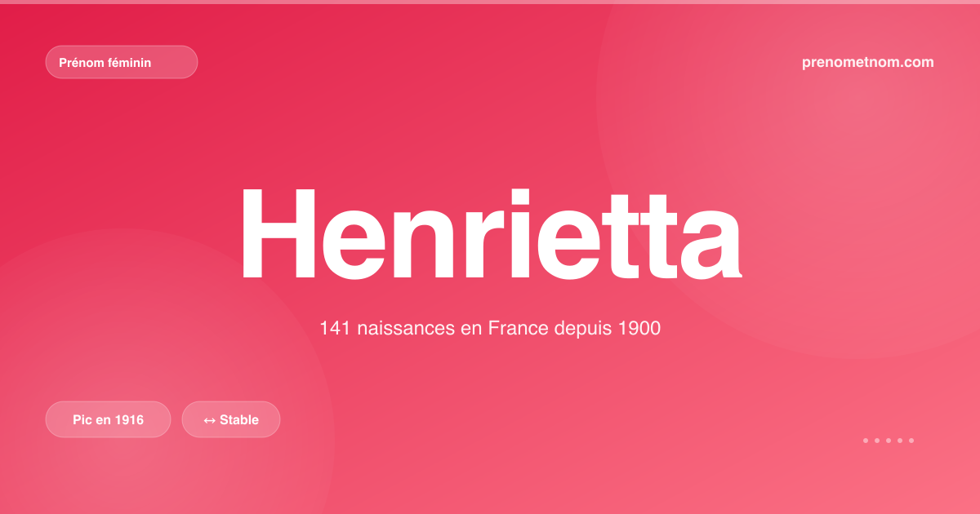980x514 pixels.
Task: Open the prenometnom.com site label
Action: click(x=868, y=62)
